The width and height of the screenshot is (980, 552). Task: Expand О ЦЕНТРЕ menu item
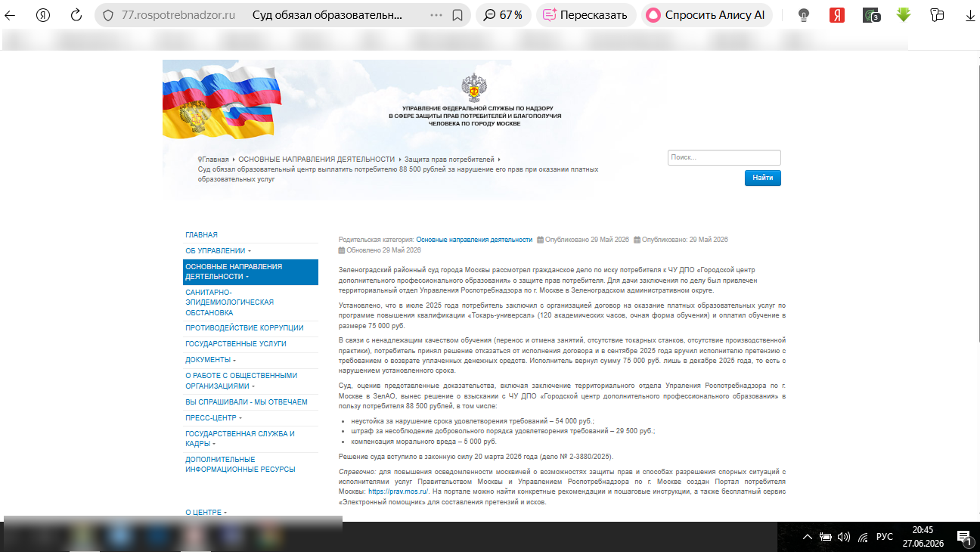pyautogui.click(x=205, y=513)
